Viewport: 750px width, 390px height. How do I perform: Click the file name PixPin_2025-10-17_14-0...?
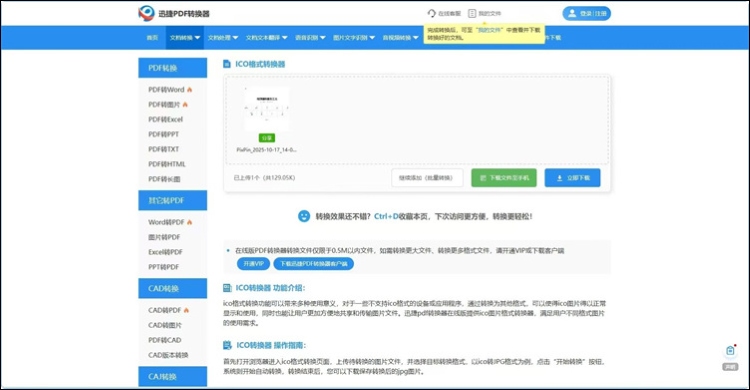coord(266,150)
